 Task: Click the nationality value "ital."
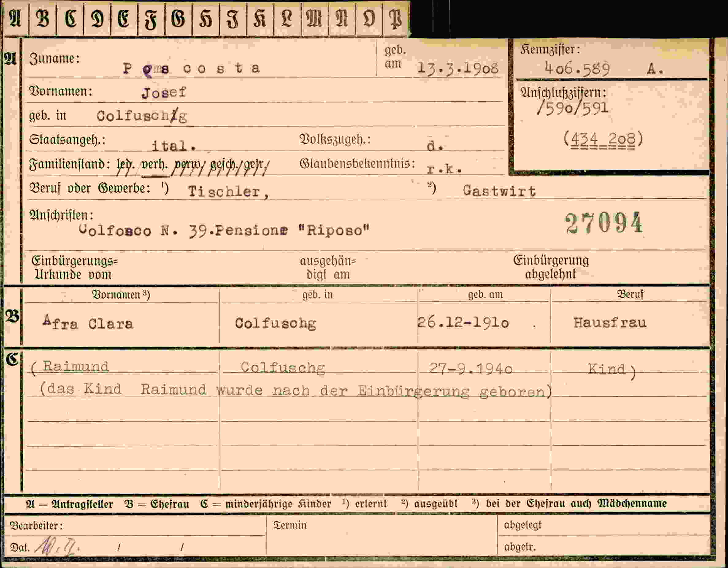pos(174,146)
